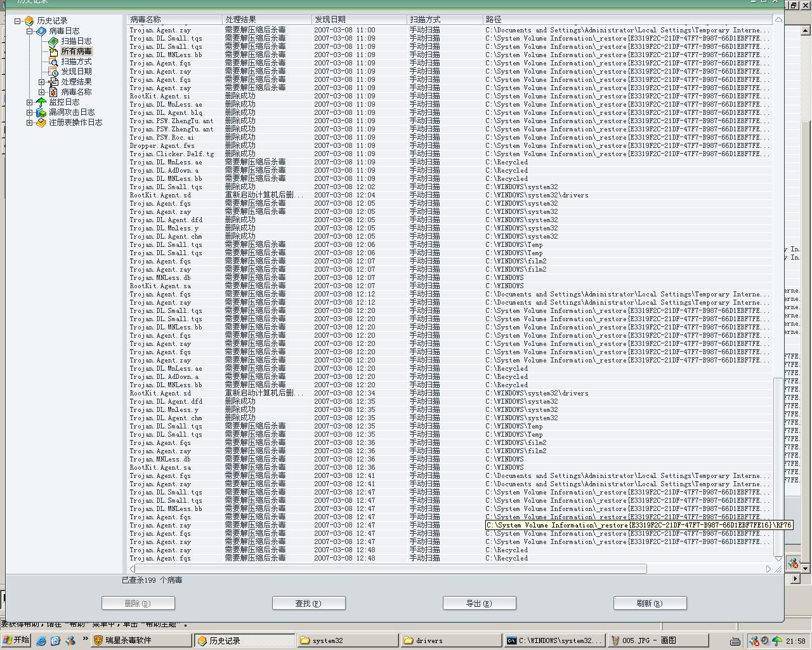812x650 pixels.
Task: Select the green 扫描日志 book icon
Action: click(53, 41)
